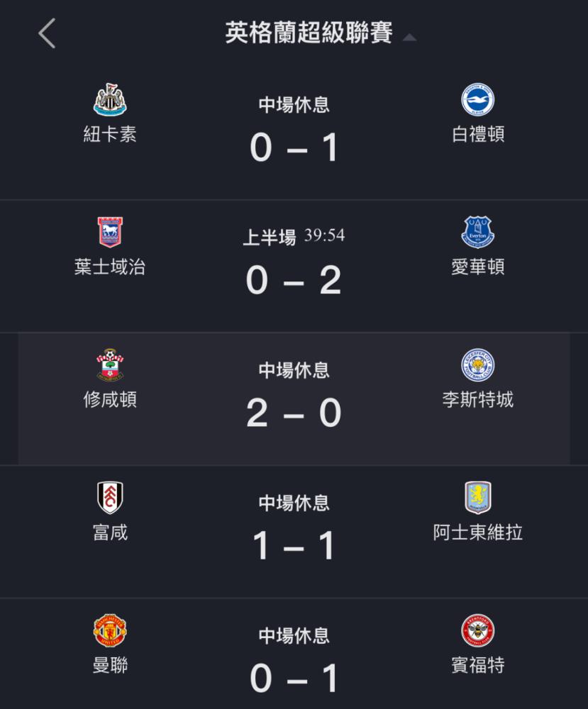View the Man United vs Brentford 0–1 score
Image resolution: width=588 pixels, height=709 pixels.
click(294, 679)
